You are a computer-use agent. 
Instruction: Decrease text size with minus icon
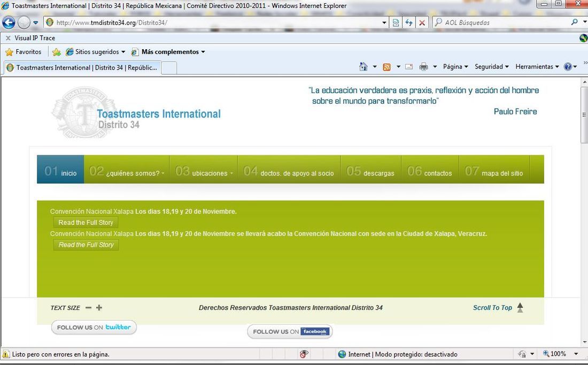click(x=89, y=308)
